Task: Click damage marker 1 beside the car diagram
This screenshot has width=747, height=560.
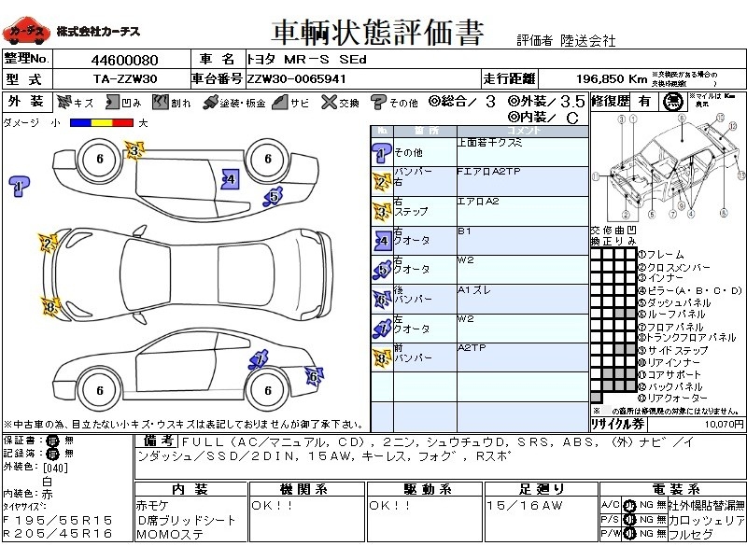Action: (x=19, y=186)
